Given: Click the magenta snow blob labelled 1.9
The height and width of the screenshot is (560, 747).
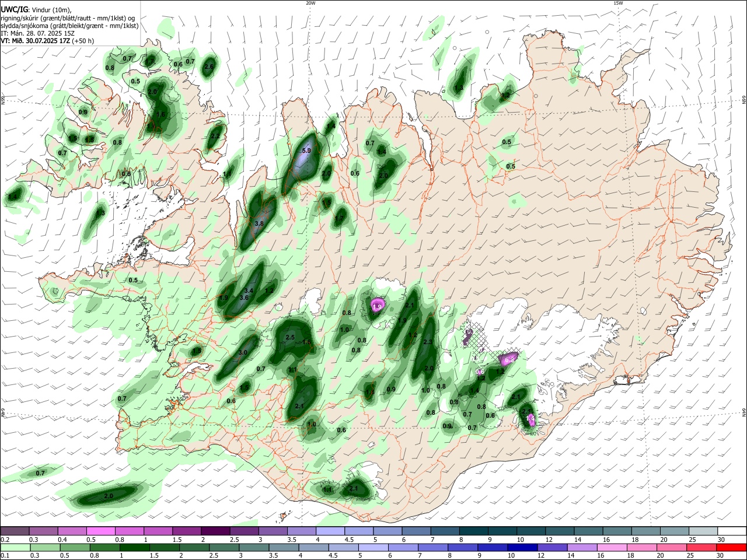Looking at the screenshot, I should click(x=378, y=305).
